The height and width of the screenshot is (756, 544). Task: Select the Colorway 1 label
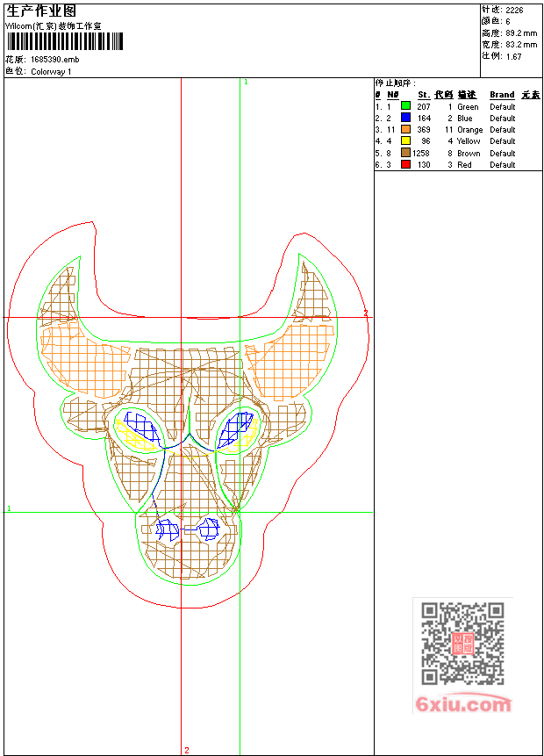(x=51, y=72)
